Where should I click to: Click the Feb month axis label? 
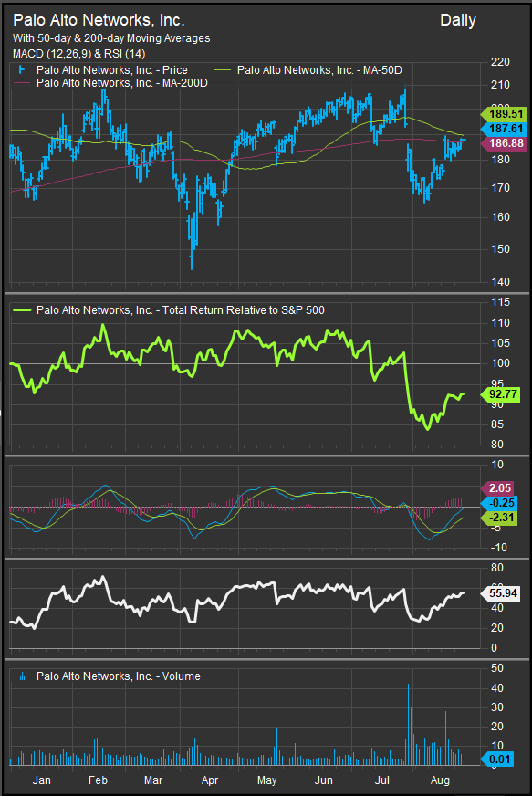coord(98,780)
